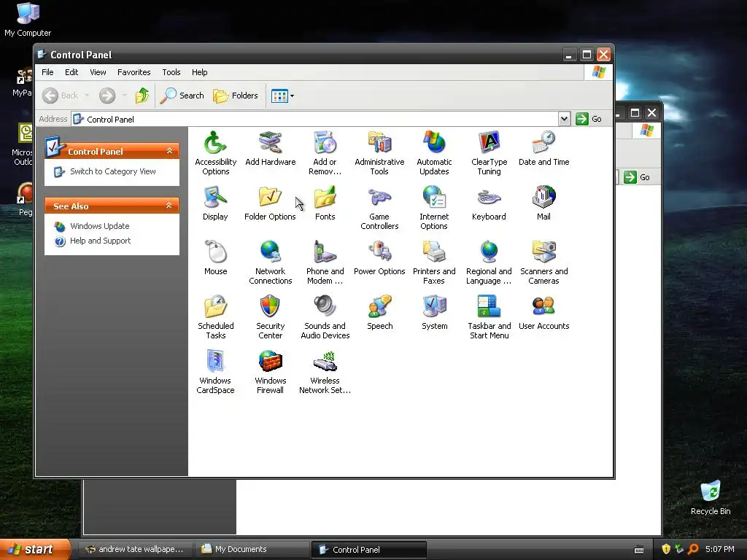Switch to andrew tate wallpaper taskbar item
Viewport: 747px width, 560px height.
[x=136, y=550]
